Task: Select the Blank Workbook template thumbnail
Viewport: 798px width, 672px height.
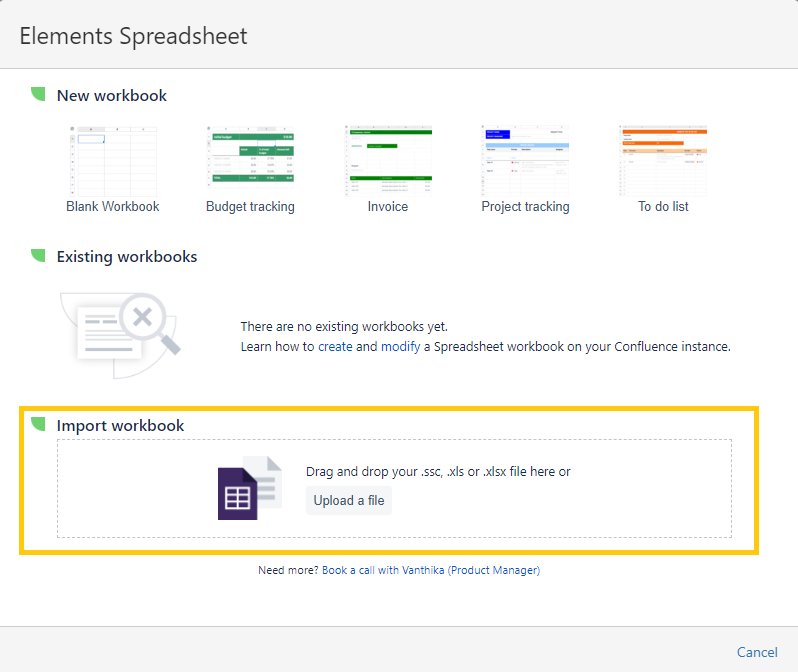Action: pyautogui.click(x=113, y=160)
